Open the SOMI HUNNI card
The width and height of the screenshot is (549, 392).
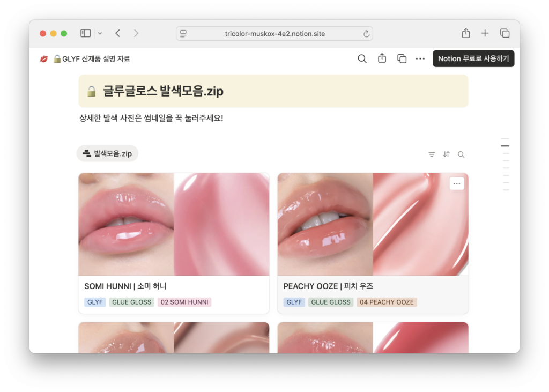[x=174, y=224]
